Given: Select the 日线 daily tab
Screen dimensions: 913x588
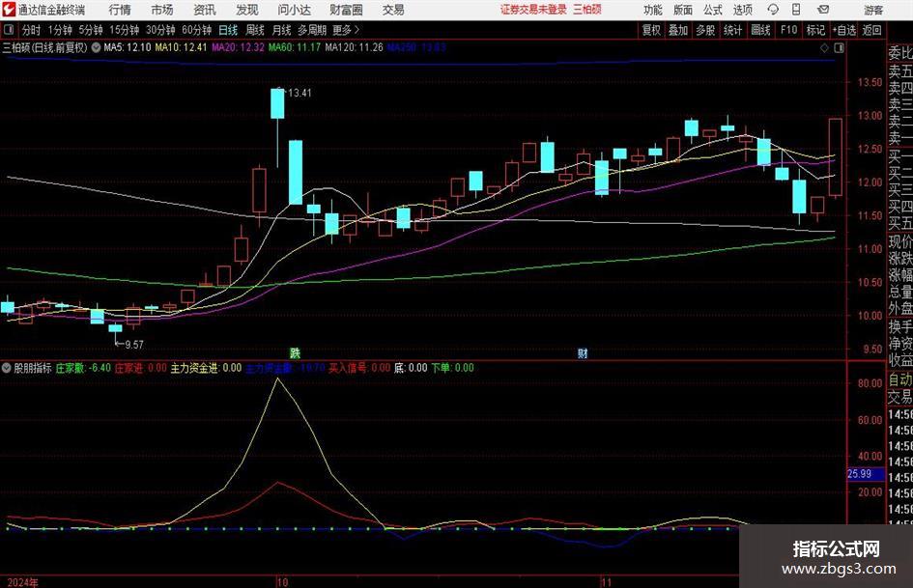Looking at the screenshot, I should [x=228, y=30].
